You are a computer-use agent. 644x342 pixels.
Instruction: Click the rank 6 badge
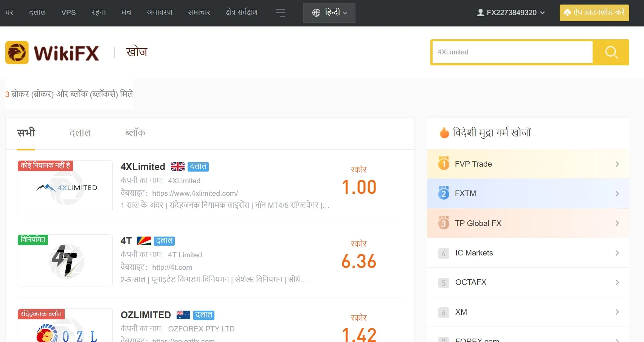click(444, 313)
